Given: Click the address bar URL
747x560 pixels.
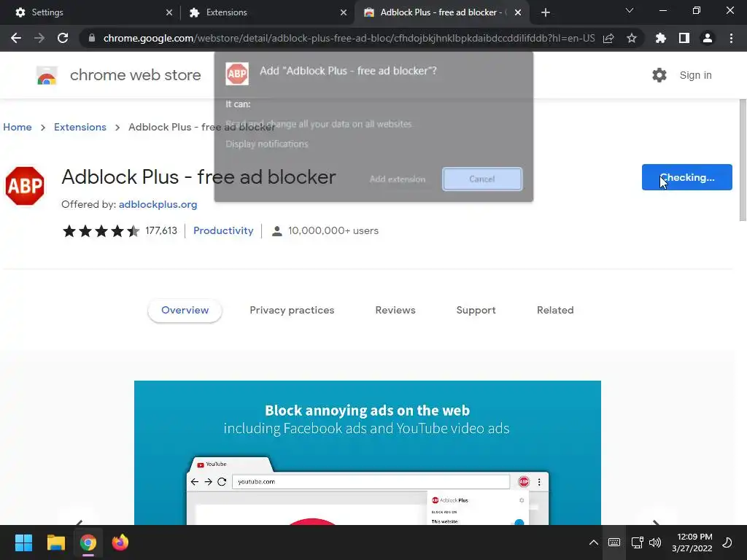Looking at the screenshot, I should click(349, 38).
